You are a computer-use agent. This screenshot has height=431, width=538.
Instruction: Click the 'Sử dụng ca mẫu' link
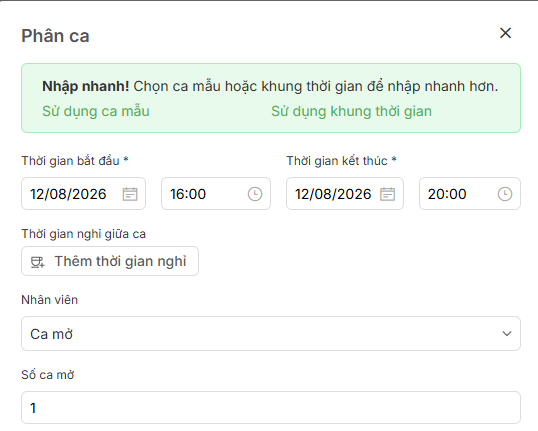96,111
